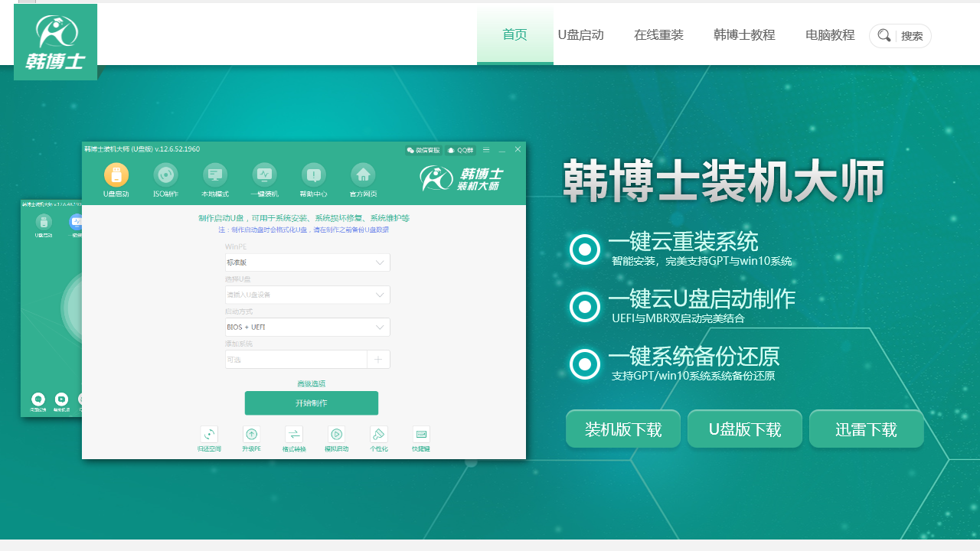Click the 韩博士装机大师 banner title
Screen dimensions: 980x551
724,181
